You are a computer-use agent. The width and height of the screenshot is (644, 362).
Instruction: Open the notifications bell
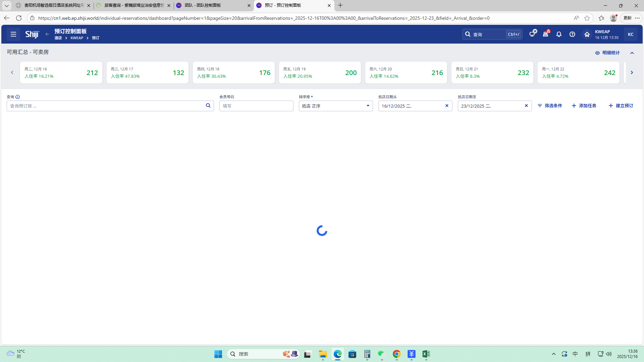click(559, 34)
